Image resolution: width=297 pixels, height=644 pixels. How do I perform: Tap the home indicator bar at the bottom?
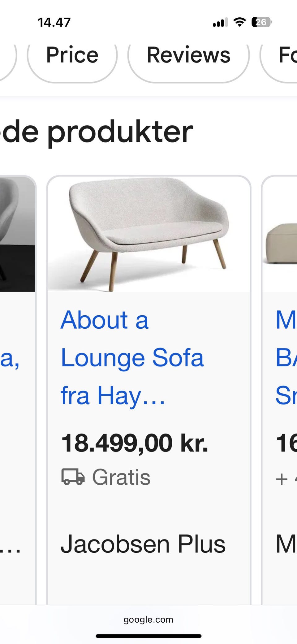click(148, 636)
